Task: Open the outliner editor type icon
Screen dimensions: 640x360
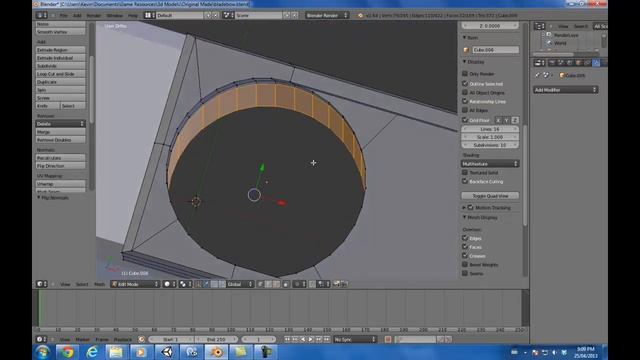Action: [x=539, y=26]
